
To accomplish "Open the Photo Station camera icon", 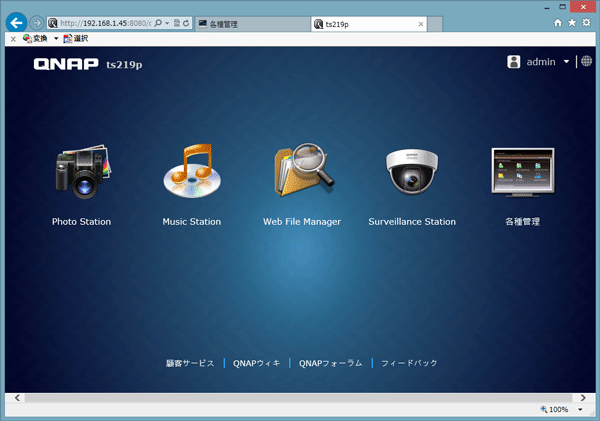I will pos(83,172).
